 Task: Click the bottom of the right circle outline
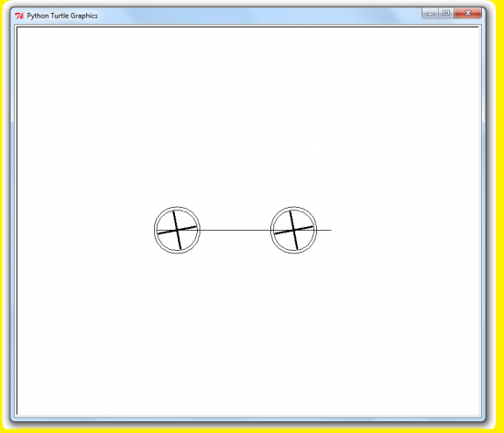pyautogui.click(x=293, y=253)
